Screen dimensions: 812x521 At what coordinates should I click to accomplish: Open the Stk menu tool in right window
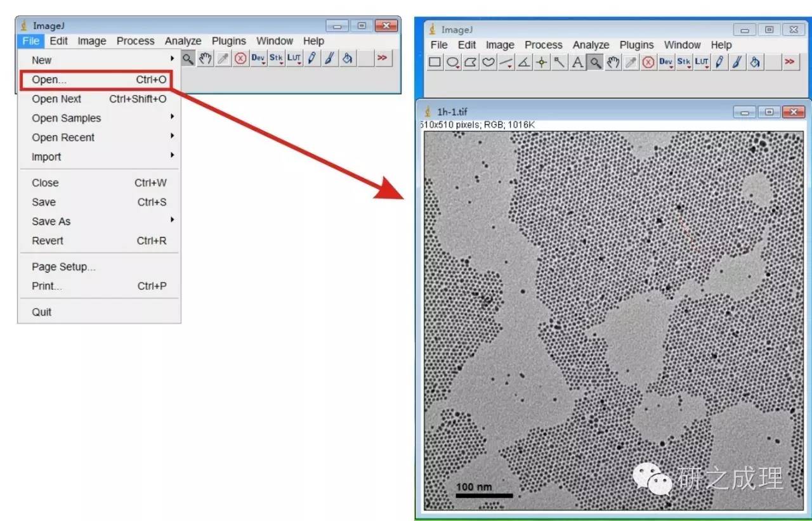tap(683, 61)
